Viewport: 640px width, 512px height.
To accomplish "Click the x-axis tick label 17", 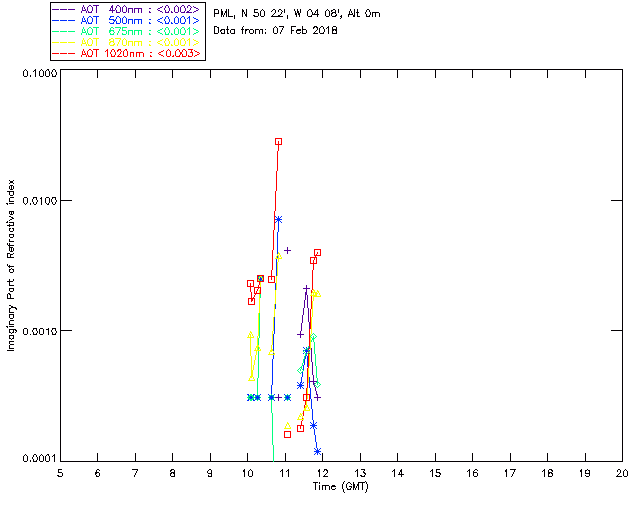I will pos(510,473).
